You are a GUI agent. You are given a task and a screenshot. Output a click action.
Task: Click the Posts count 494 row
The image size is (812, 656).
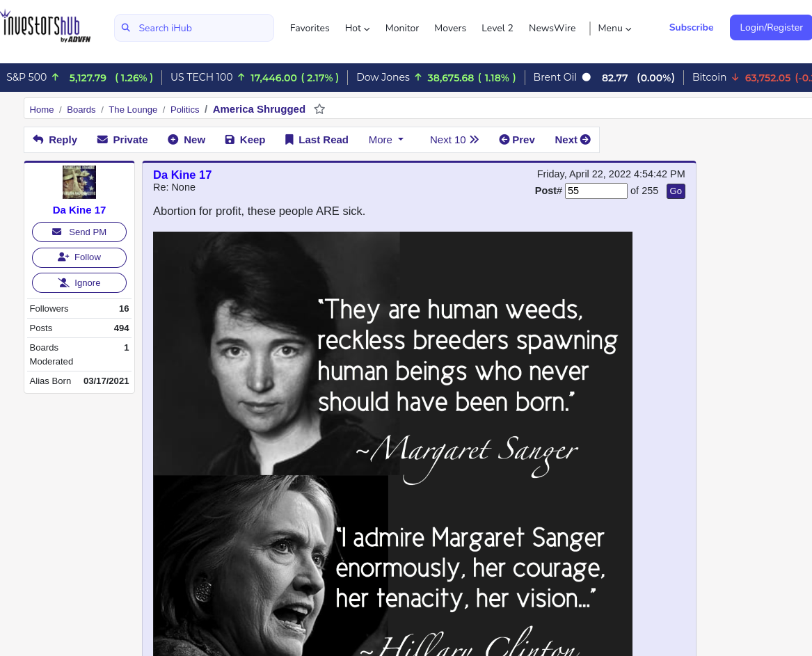click(79, 328)
